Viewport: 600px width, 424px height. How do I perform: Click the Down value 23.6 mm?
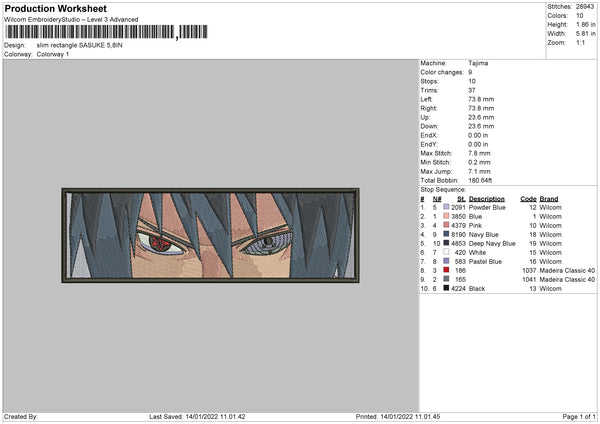[481, 126]
